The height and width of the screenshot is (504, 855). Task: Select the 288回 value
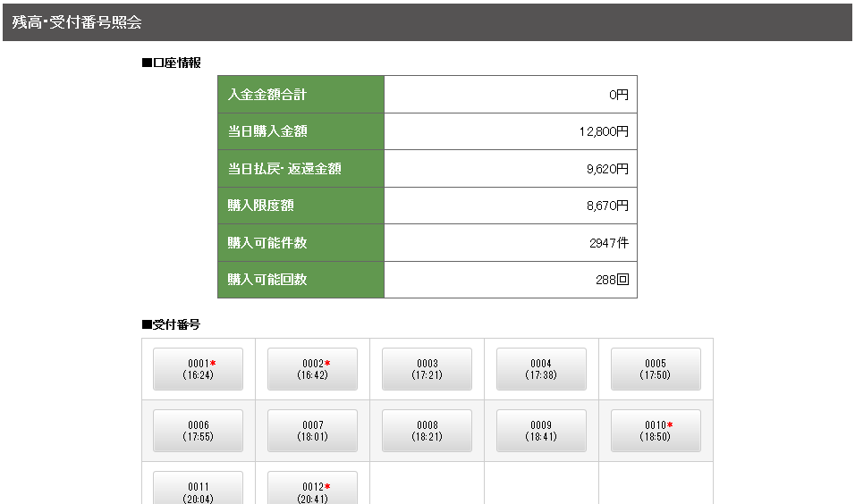[613, 280]
